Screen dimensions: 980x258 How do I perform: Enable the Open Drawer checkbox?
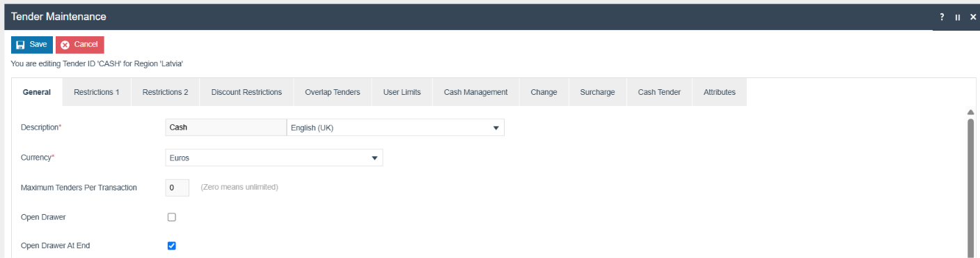172,217
